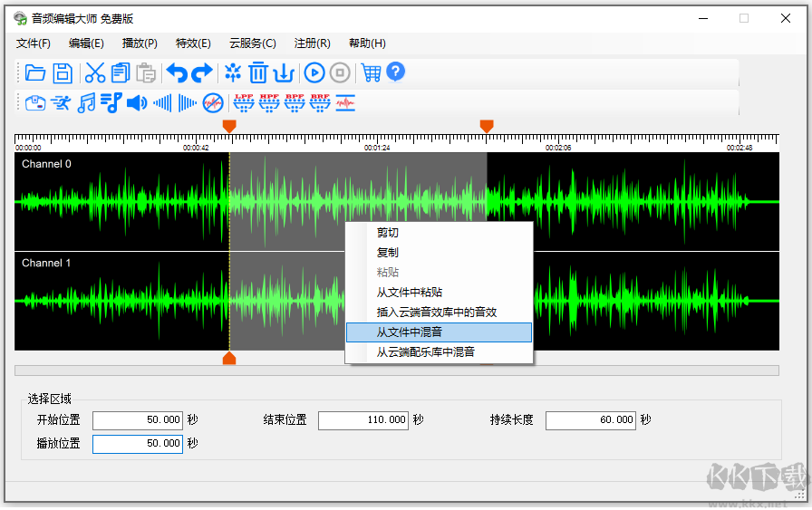Click the scissors cut icon
Image resolution: width=812 pixels, height=510 pixels.
95,73
